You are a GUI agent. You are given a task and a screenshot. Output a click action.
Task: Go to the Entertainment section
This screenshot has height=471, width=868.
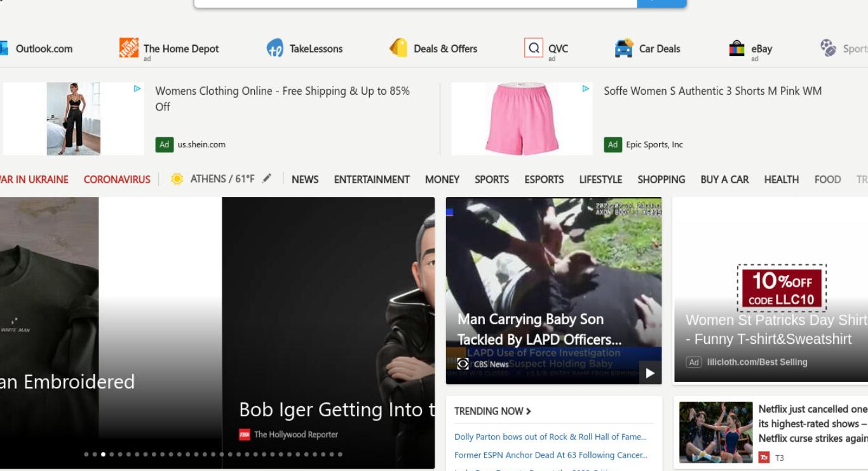372,179
